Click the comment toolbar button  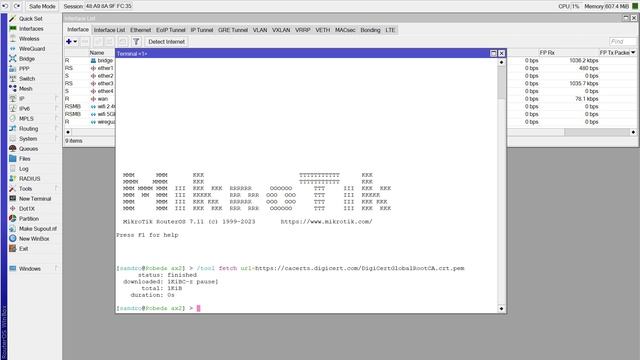coord(122,42)
